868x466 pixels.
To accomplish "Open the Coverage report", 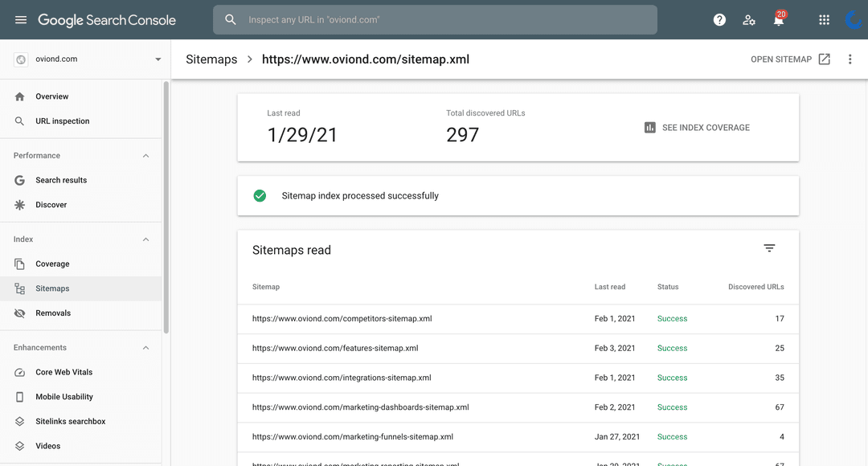I will click(x=81, y=264).
